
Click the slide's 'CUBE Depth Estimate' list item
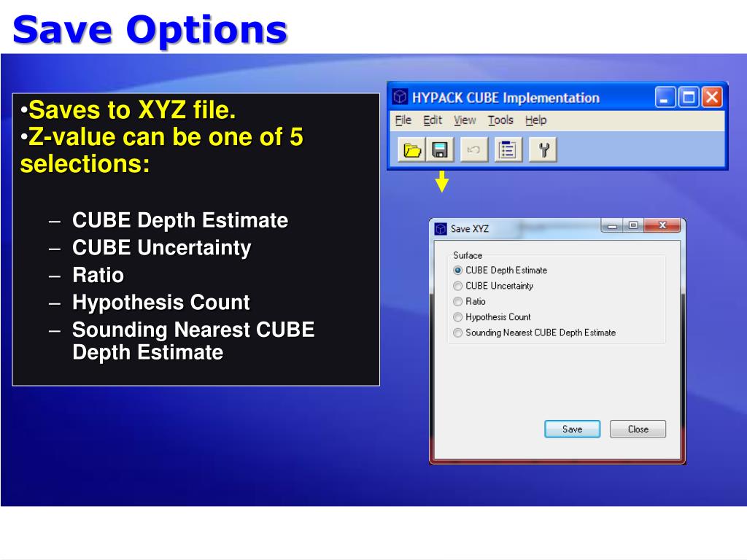tap(180, 220)
